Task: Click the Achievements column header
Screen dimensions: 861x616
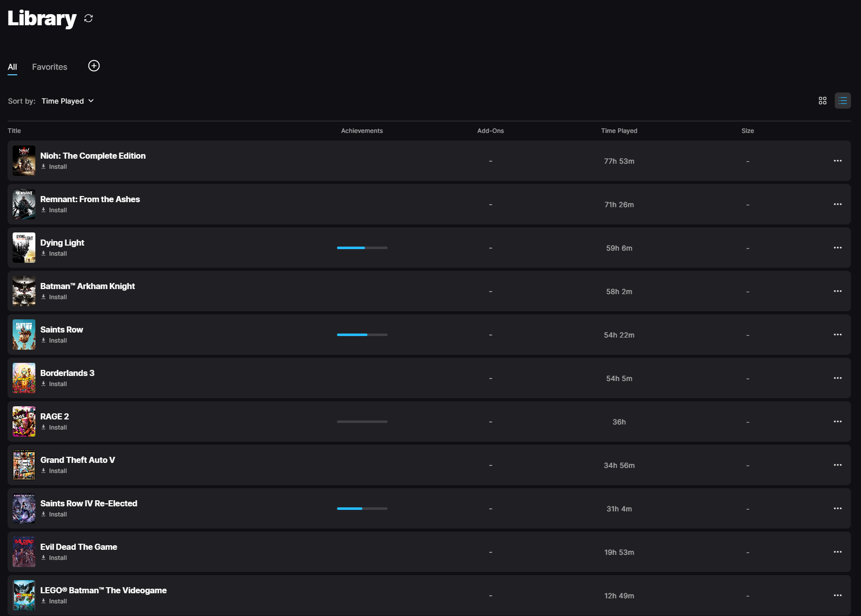Action: tap(362, 131)
